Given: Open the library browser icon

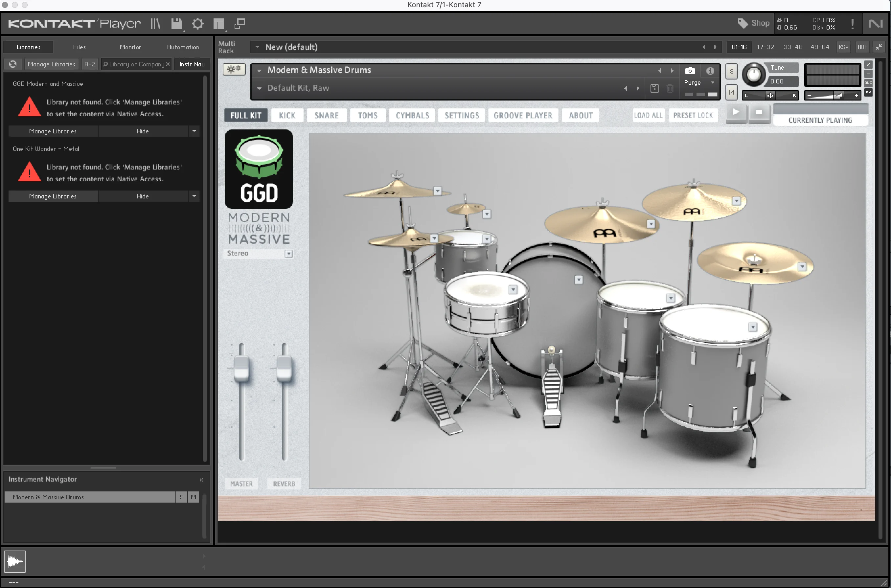Looking at the screenshot, I should (155, 24).
